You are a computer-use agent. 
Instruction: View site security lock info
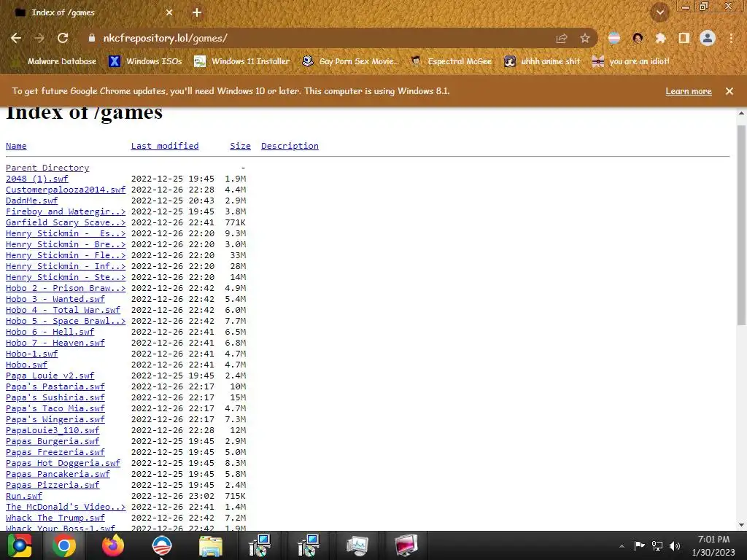pos(92,38)
